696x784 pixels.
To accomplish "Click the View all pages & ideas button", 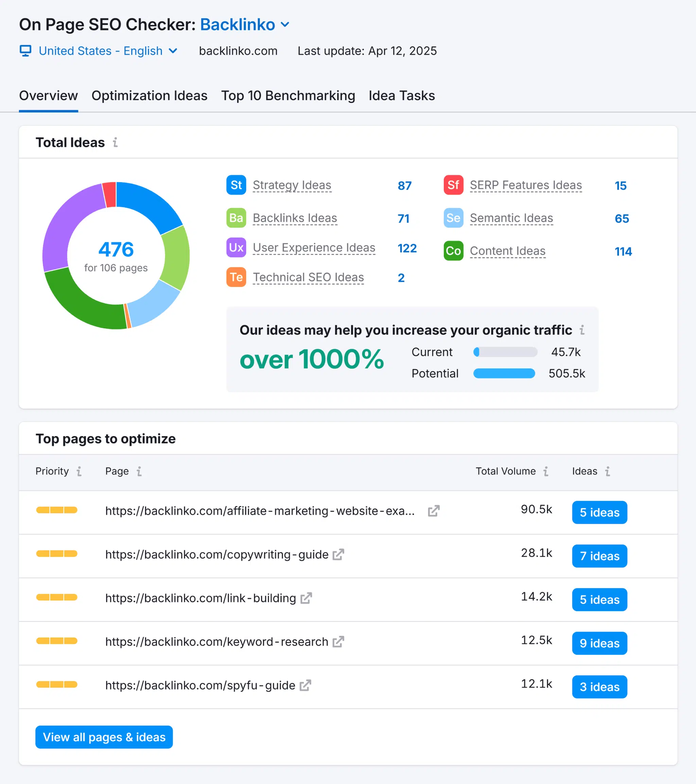I will click(x=104, y=737).
